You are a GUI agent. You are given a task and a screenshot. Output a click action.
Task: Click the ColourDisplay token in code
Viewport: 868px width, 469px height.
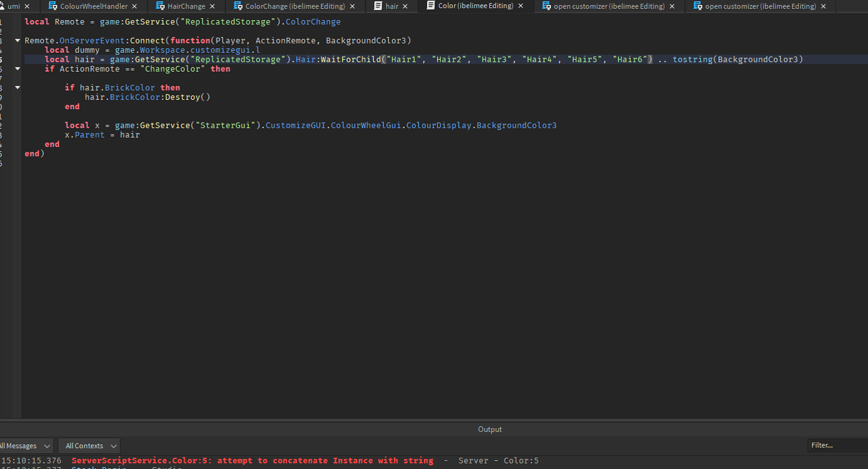[438, 126]
